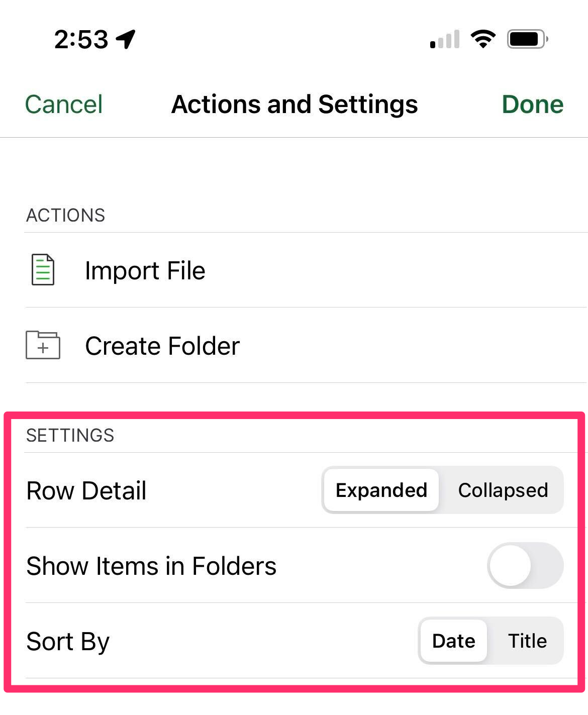The height and width of the screenshot is (715, 588).
Task: Sort items by Title
Action: tap(527, 641)
